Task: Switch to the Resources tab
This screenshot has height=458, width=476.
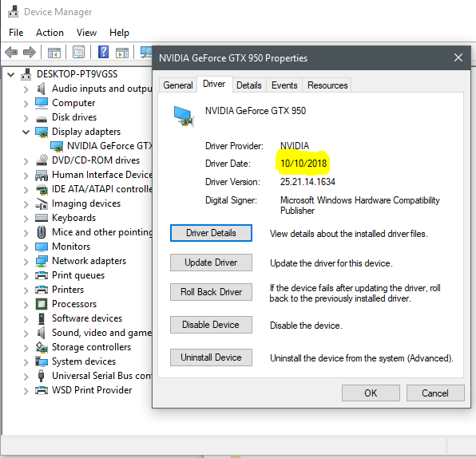Action: 327,85
